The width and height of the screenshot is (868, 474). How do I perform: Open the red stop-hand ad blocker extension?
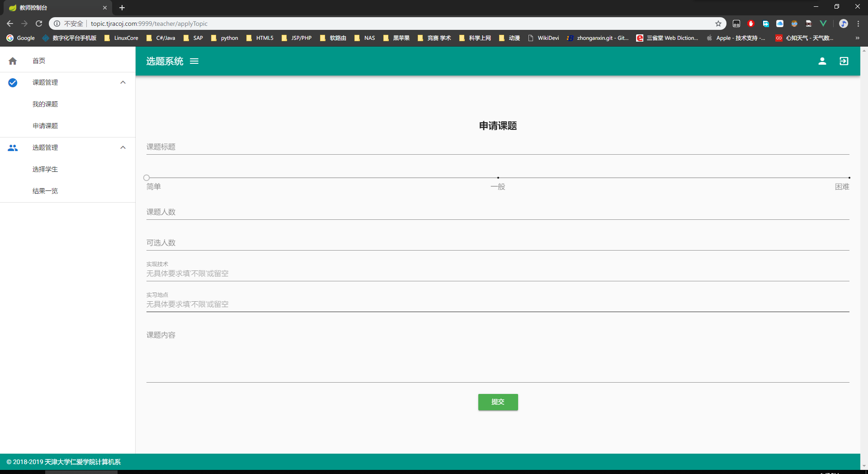pyautogui.click(x=751, y=24)
